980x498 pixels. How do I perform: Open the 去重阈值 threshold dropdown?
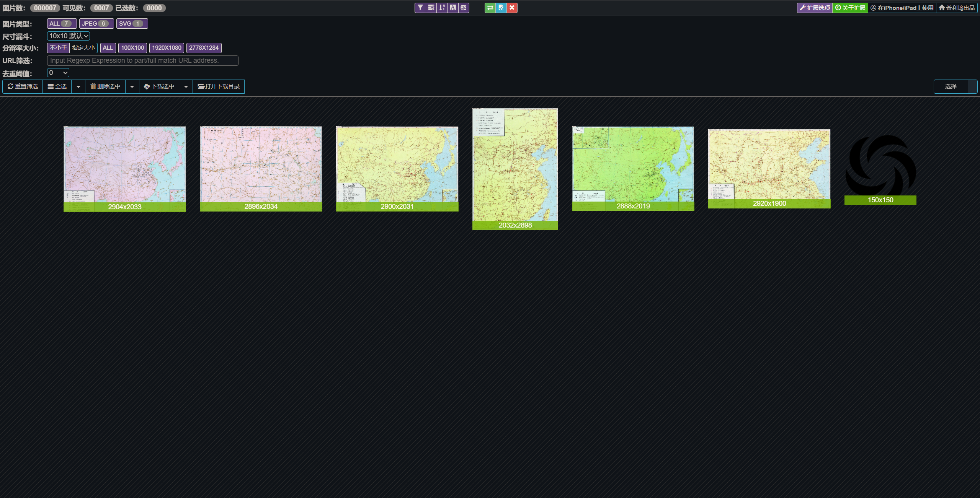pos(58,73)
